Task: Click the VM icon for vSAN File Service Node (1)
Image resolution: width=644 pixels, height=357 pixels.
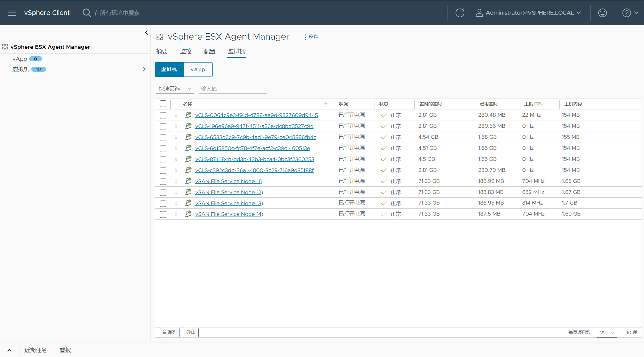Action: pos(188,181)
